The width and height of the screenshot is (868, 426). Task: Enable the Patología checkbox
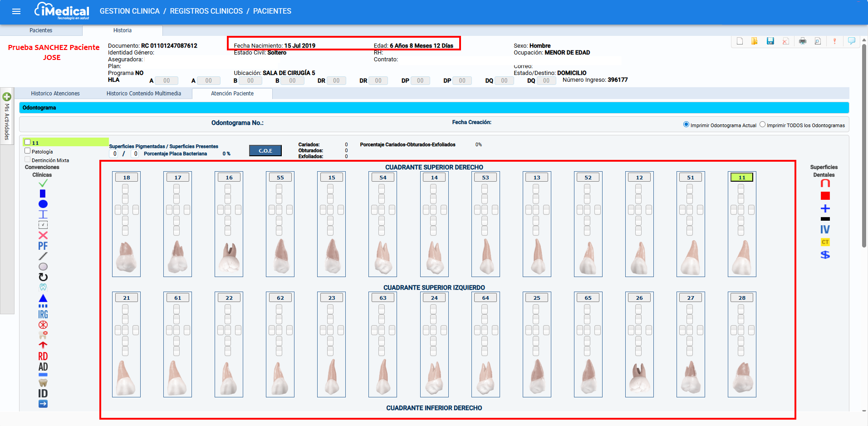28,151
